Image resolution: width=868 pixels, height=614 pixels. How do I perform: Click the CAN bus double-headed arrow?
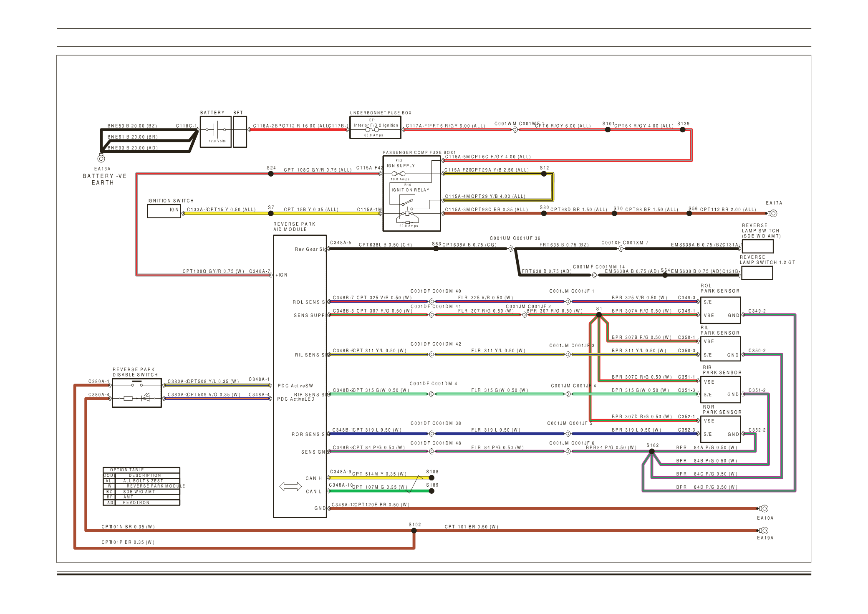click(290, 486)
